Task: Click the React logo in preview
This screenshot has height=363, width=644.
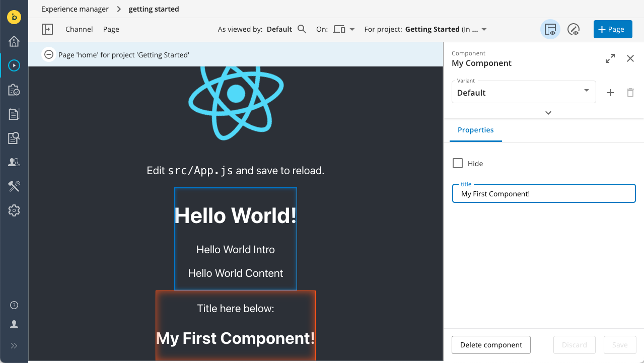Action: click(236, 103)
